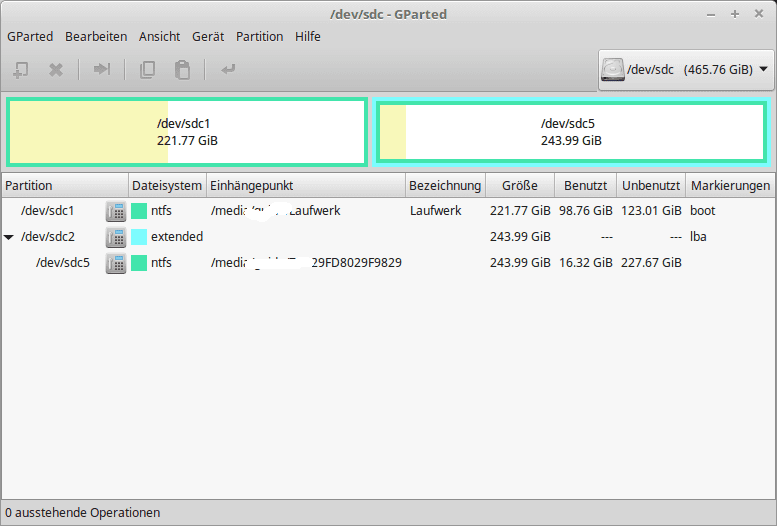The image size is (777, 526).
Task: Click the Größe column header
Action: tap(520, 185)
